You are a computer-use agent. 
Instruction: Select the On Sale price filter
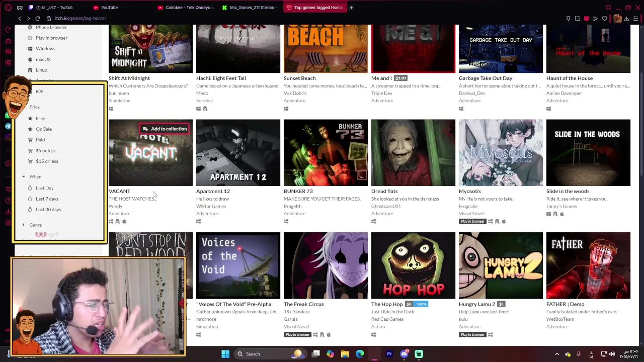pos(44,129)
